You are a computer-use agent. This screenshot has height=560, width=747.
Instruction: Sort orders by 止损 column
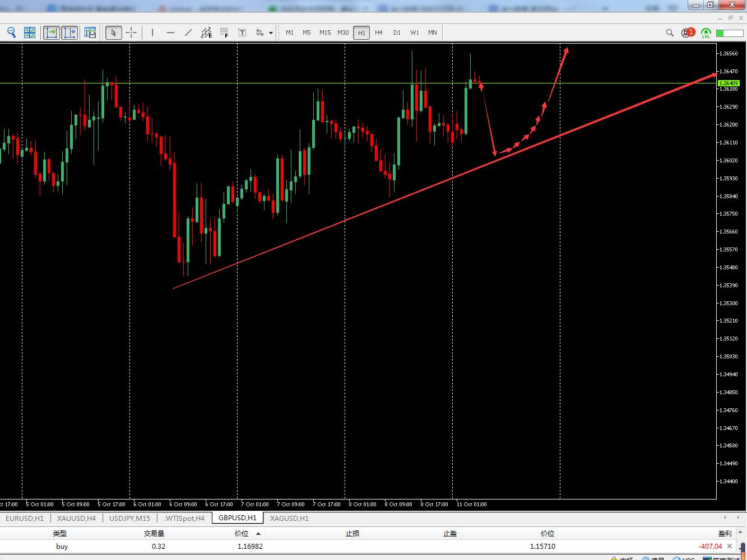point(352,534)
